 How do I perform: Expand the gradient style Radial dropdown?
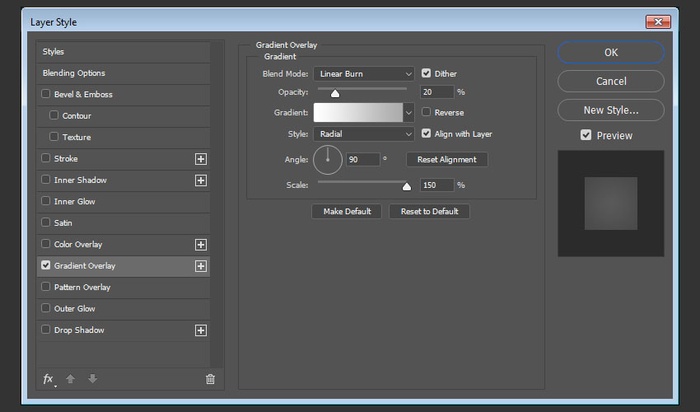[x=364, y=134]
